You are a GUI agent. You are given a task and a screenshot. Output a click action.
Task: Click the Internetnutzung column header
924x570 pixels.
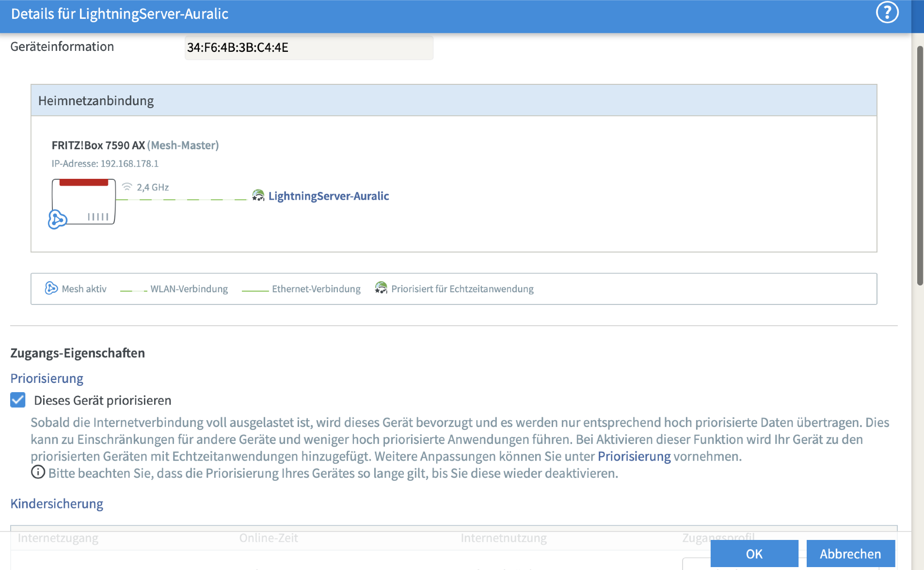click(504, 538)
